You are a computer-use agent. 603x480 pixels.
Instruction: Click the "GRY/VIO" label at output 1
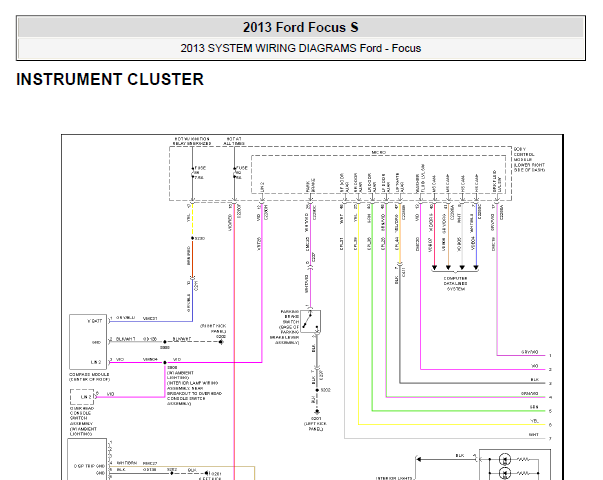(x=530, y=352)
